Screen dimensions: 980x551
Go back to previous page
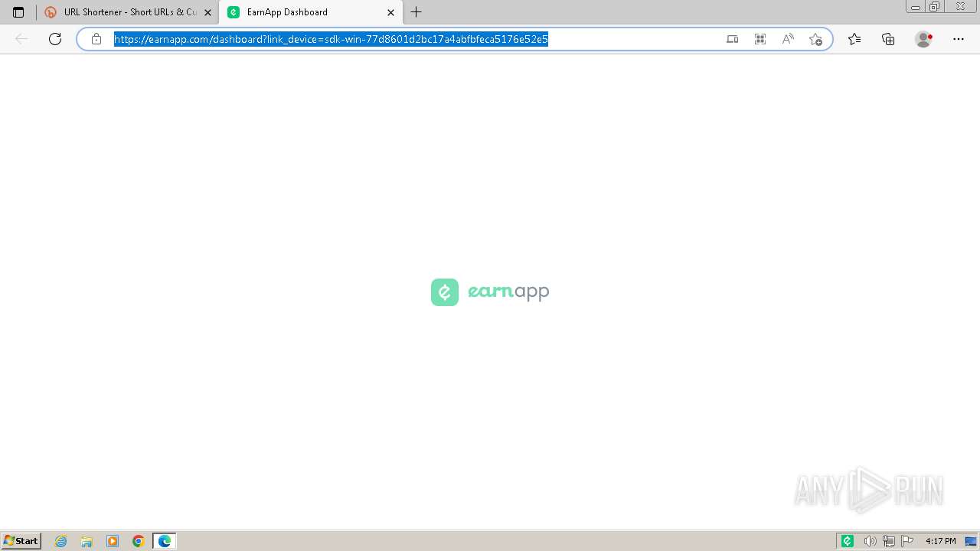coord(21,39)
